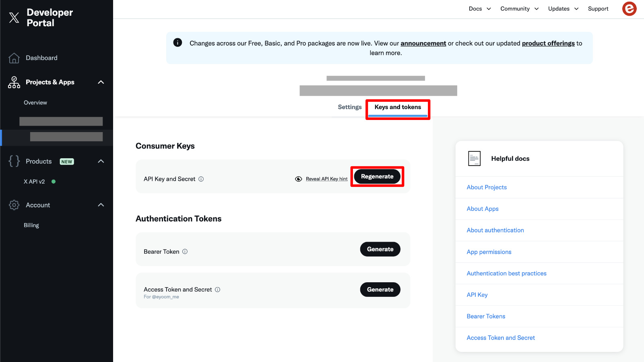This screenshot has height=362, width=644.
Task: Click info icon beside Bearer Token
Action: click(185, 251)
